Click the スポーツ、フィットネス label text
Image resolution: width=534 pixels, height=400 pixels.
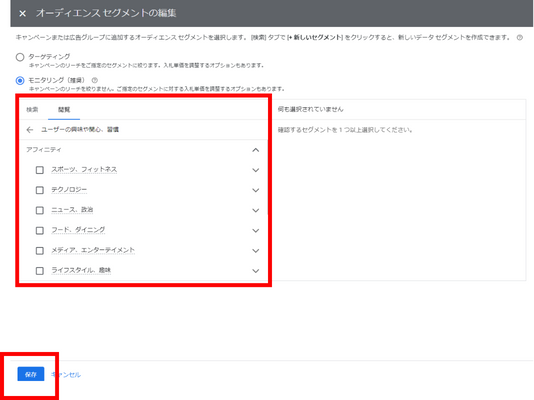click(x=84, y=170)
